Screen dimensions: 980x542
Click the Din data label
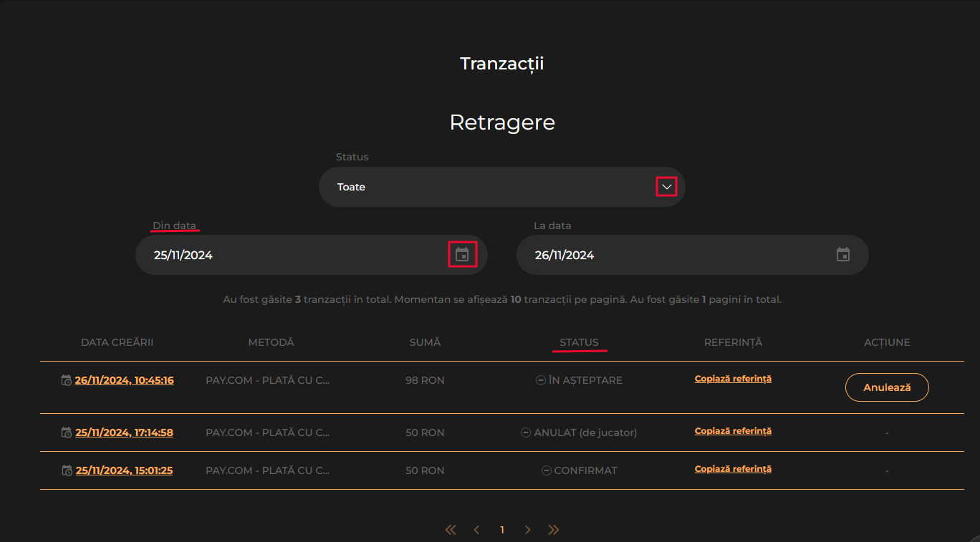(174, 226)
